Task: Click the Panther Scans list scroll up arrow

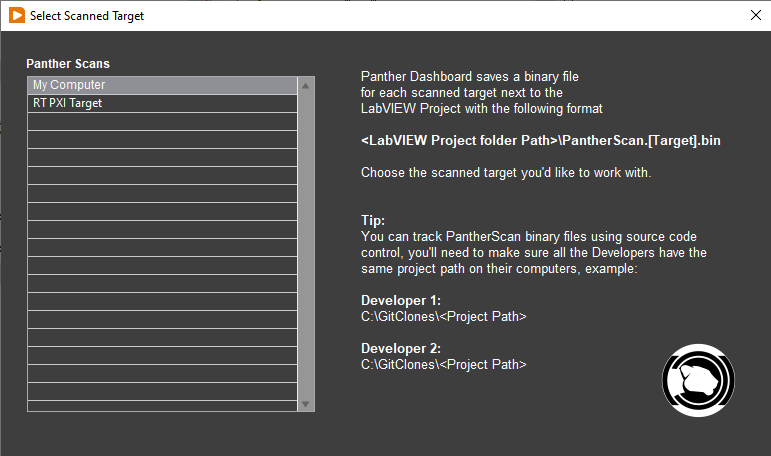Action: (x=305, y=86)
